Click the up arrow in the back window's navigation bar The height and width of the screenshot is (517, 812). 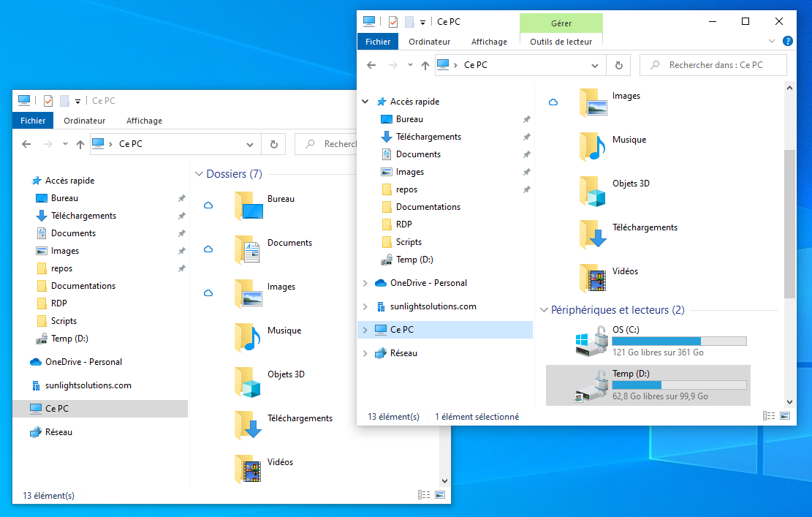click(80, 144)
